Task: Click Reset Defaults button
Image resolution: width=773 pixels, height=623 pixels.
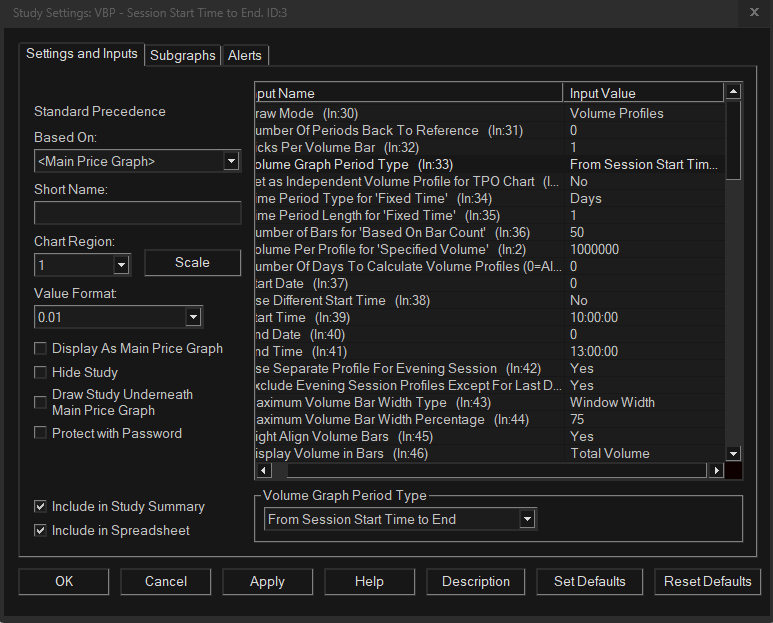Action: 708,581
